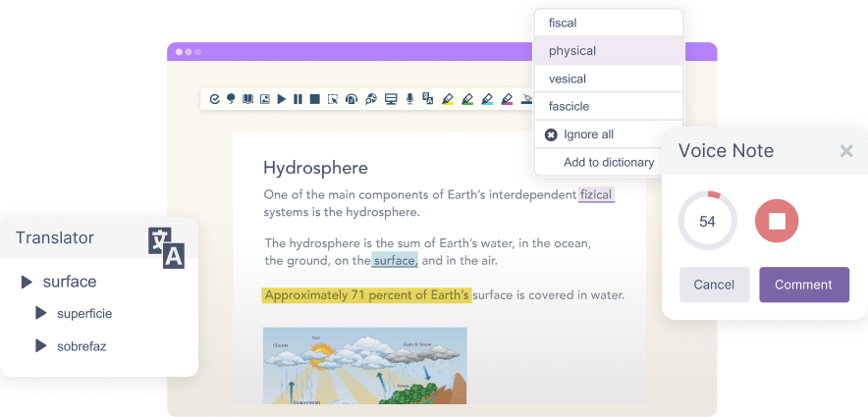Pause reading with the toolbar Pause icon
Viewport: 868px width, 417px height.
point(298,99)
